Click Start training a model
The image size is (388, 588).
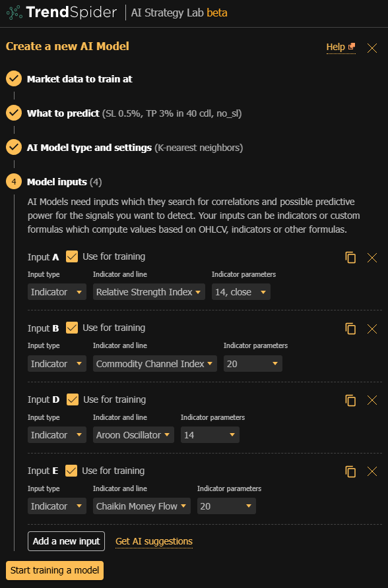click(x=54, y=570)
